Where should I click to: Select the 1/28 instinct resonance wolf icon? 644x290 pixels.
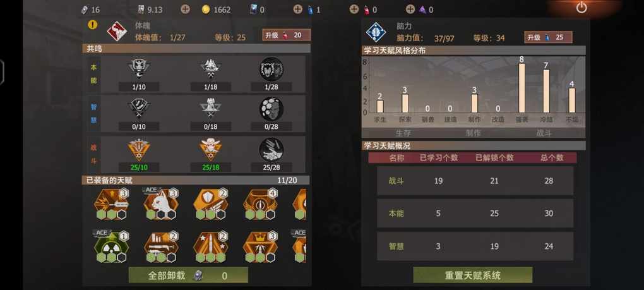271,69
